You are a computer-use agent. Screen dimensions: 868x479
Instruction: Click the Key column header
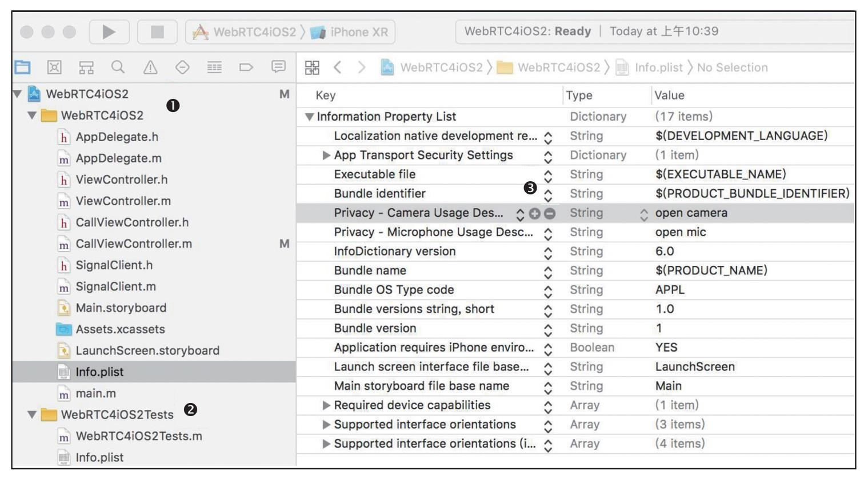point(326,95)
